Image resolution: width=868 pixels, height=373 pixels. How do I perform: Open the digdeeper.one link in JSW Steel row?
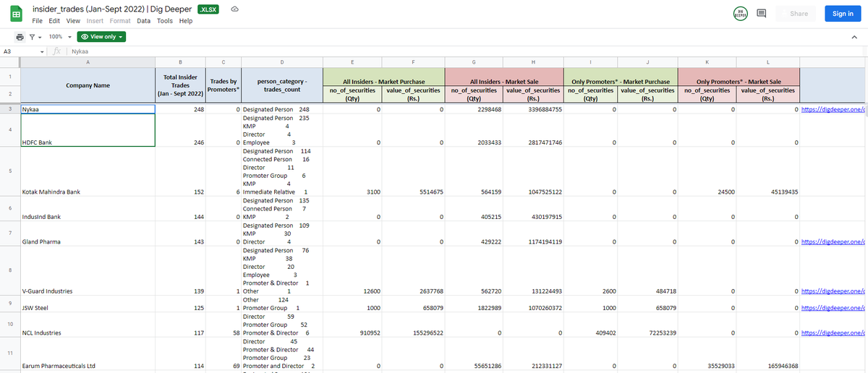[834, 308]
